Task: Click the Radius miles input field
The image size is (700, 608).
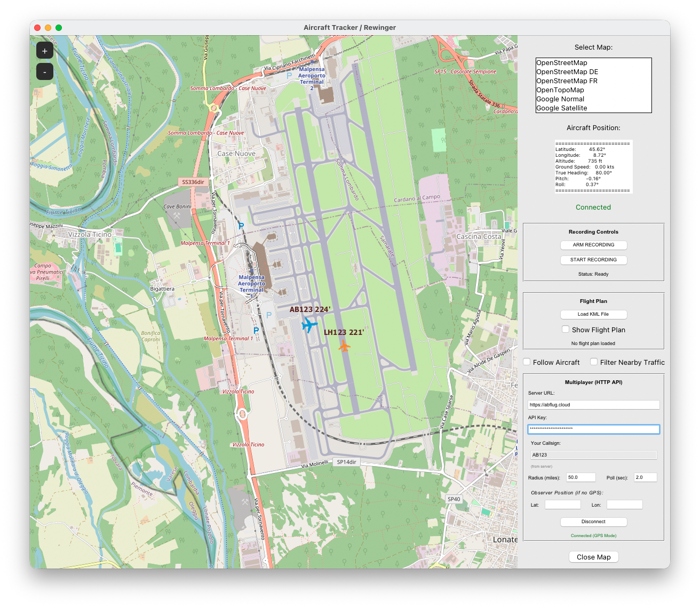Action: pos(580,477)
